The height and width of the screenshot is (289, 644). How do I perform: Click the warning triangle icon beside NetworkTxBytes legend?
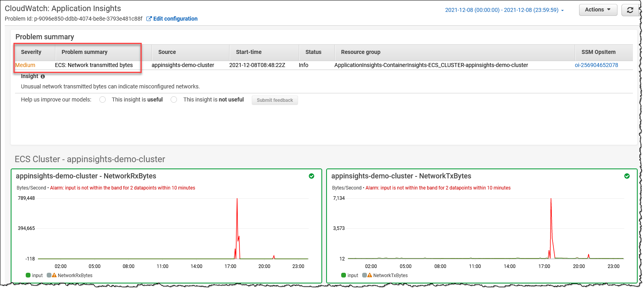370,275
